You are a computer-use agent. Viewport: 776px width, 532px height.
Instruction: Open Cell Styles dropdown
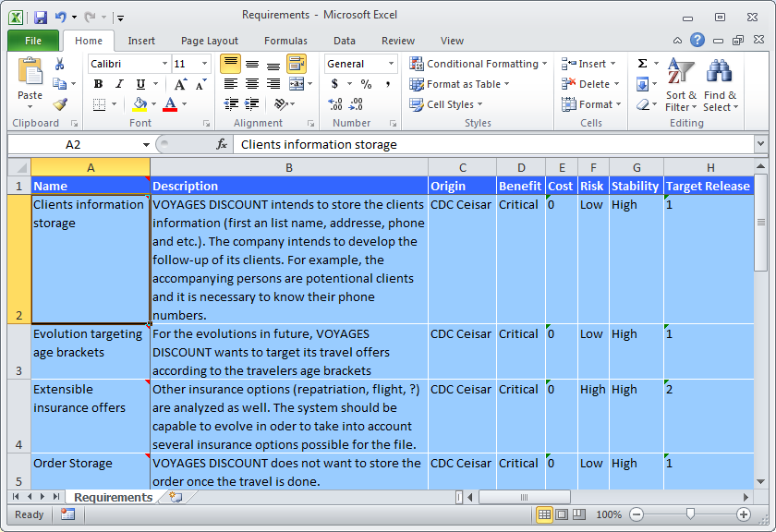[446, 104]
